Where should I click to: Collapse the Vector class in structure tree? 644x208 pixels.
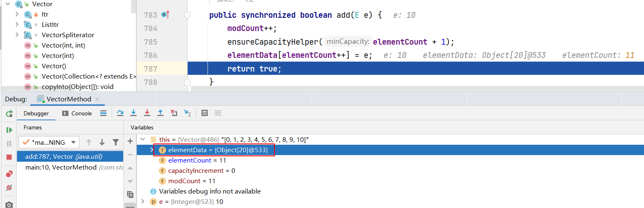tap(7, 4)
